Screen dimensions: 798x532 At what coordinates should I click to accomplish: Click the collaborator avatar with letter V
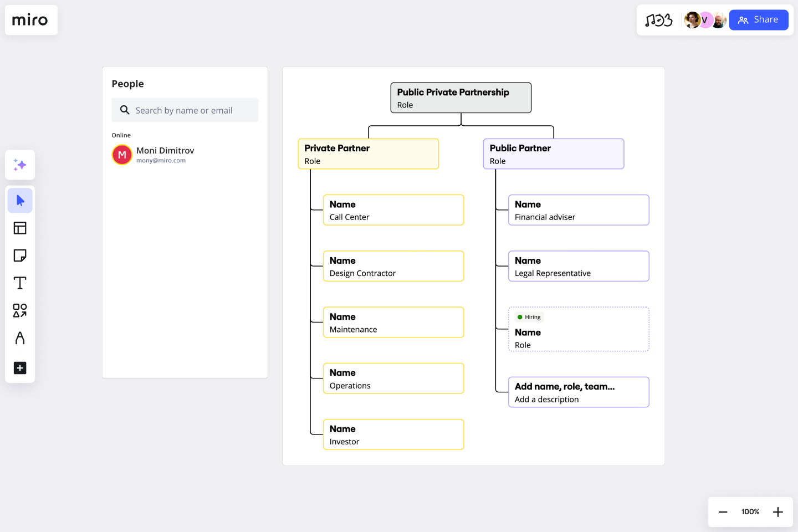pos(705,20)
